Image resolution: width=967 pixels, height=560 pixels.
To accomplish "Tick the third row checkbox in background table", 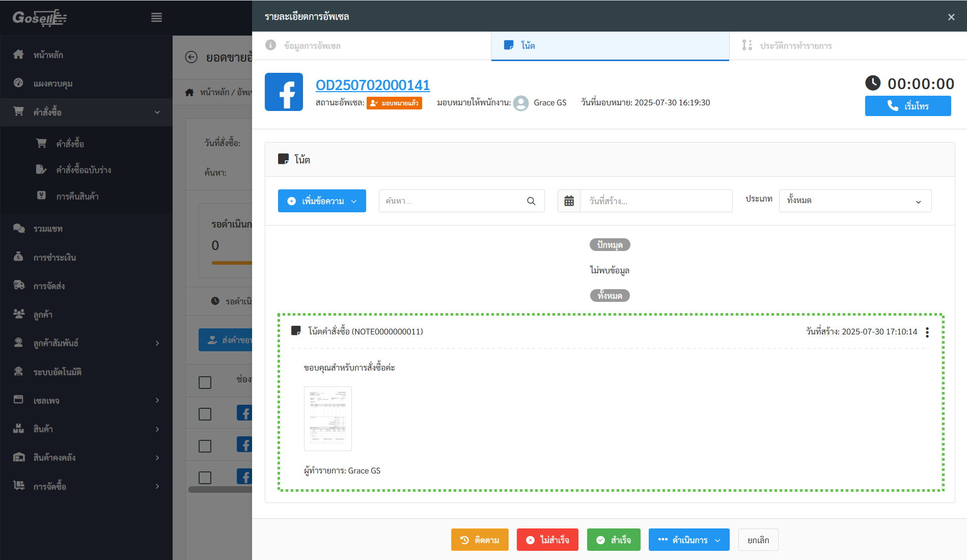I will [205, 478].
